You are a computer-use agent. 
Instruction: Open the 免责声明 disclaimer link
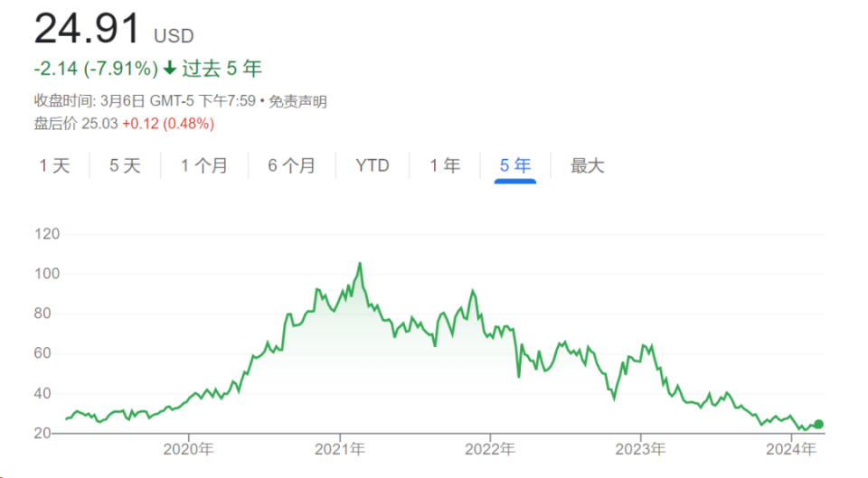point(297,101)
